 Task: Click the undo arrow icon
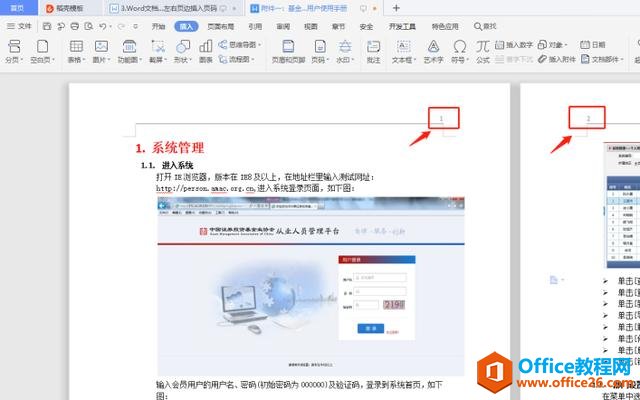pos(102,26)
